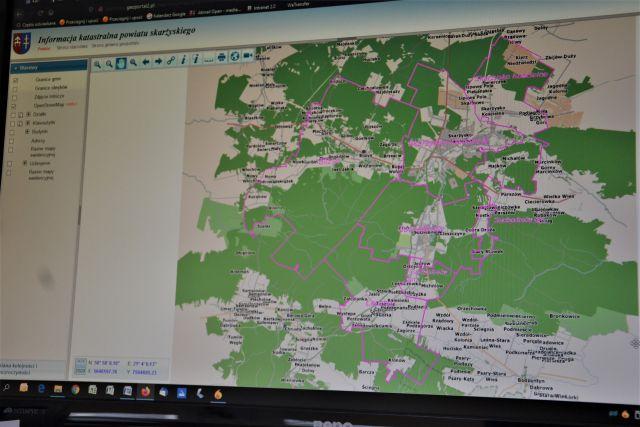Image resolution: width=640 pixels, height=427 pixels.
Task: Disable the OpenStreetMap layer checkbox
Action: [15, 104]
